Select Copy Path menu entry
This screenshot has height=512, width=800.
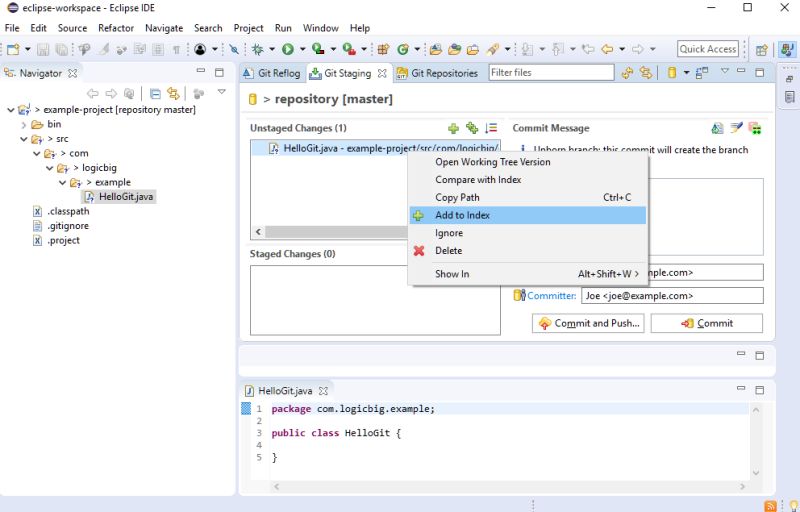(x=528, y=197)
